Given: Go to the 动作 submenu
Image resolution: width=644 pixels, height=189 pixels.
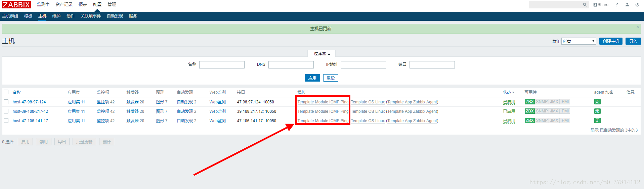Looking at the screenshot, I should pos(71,16).
